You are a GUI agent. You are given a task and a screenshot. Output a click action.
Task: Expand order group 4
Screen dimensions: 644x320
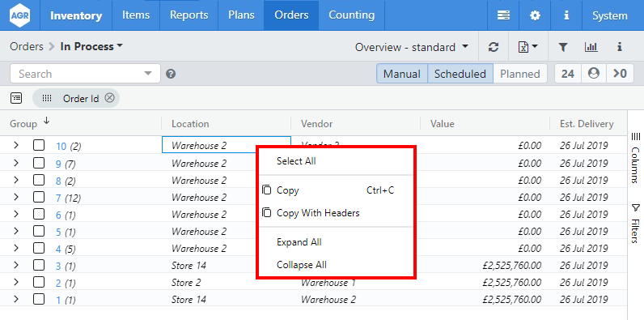(16, 249)
